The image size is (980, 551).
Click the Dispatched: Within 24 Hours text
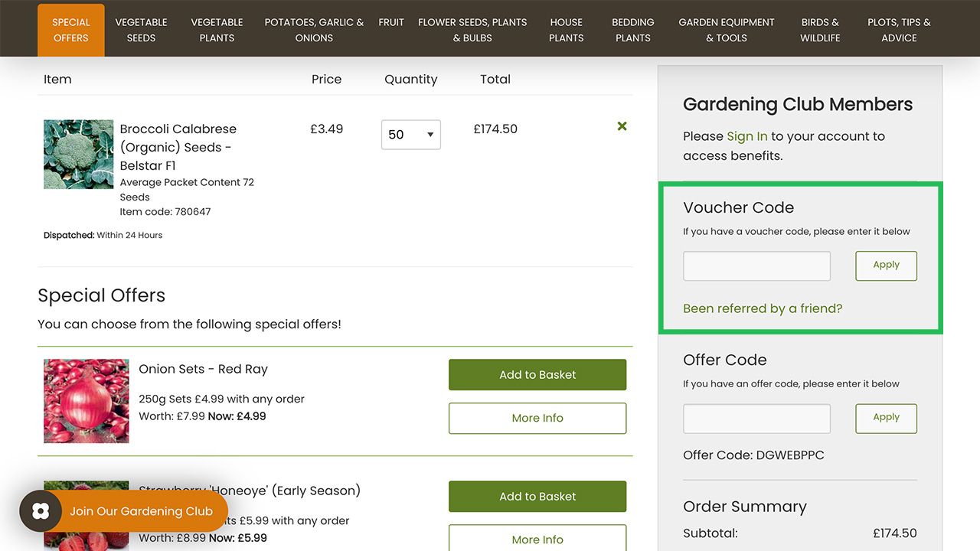[103, 235]
